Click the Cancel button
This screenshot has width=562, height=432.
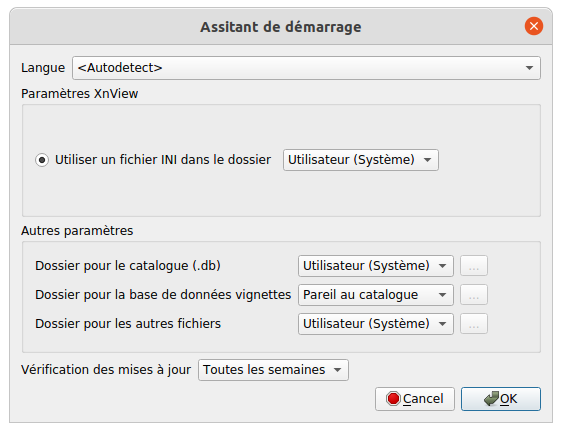click(x=415, y=399)
